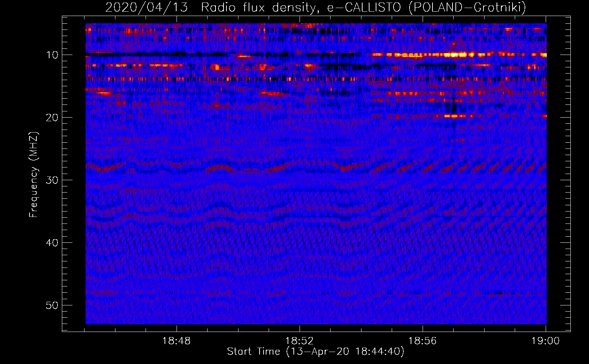Click the 20 frequency tick label

52,118
